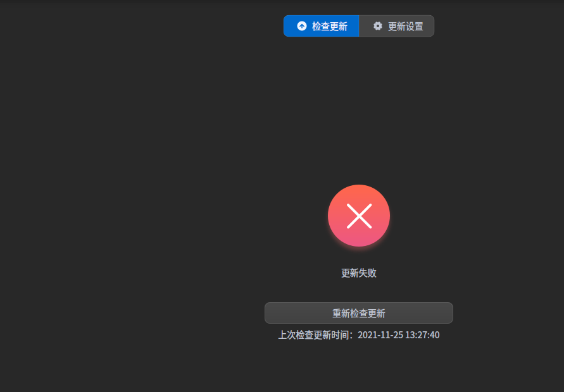Switch to the 检查更新 tab

pos(321,26)
